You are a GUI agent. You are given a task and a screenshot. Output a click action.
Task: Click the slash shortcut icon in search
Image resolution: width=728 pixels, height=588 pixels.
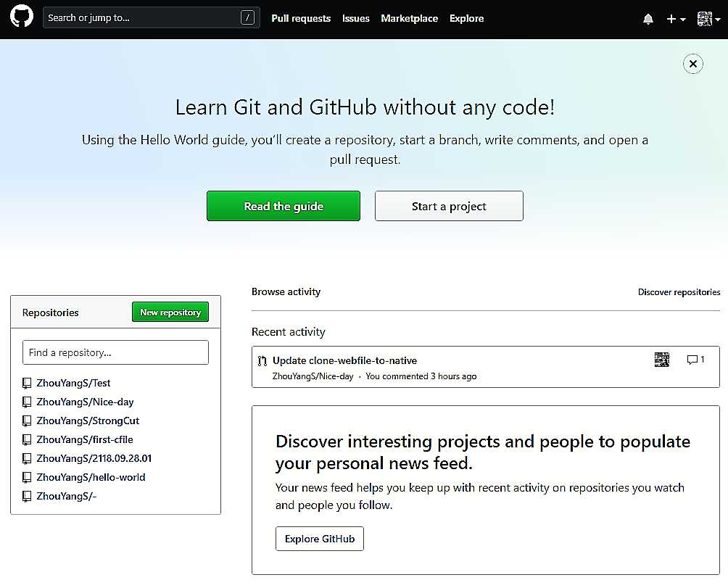pos(247,18)
